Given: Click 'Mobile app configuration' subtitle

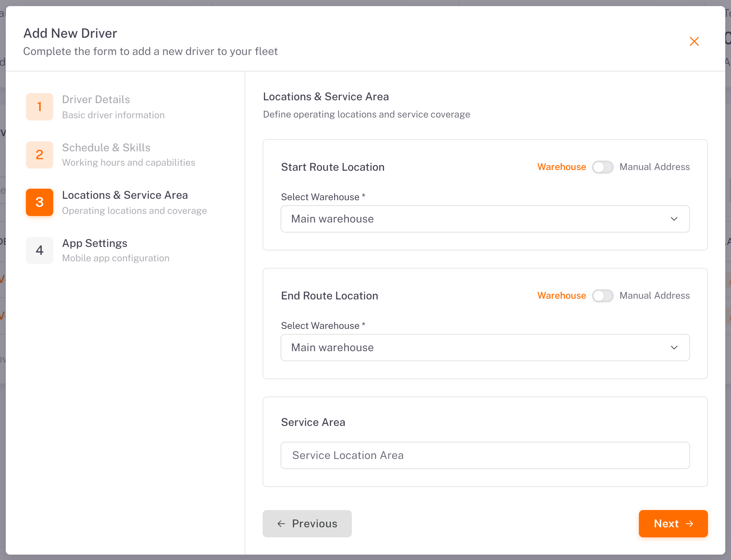Looking at the screenshot, I should coord(115,258).
